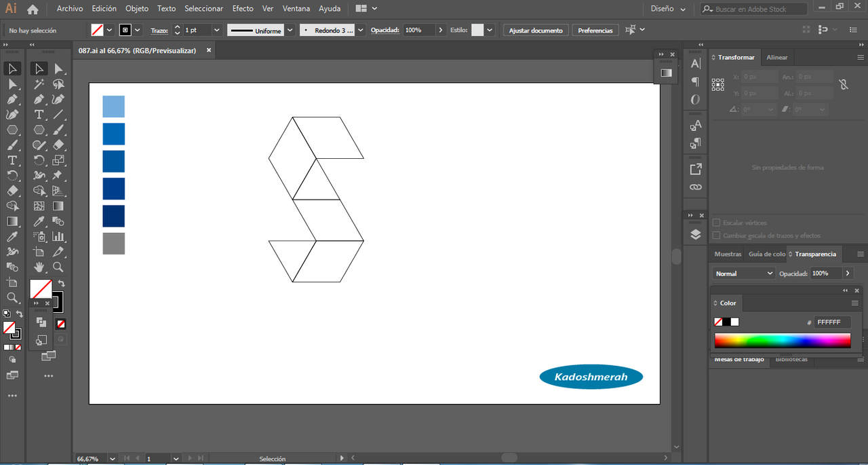Select the Slice tool

[59, 252]
